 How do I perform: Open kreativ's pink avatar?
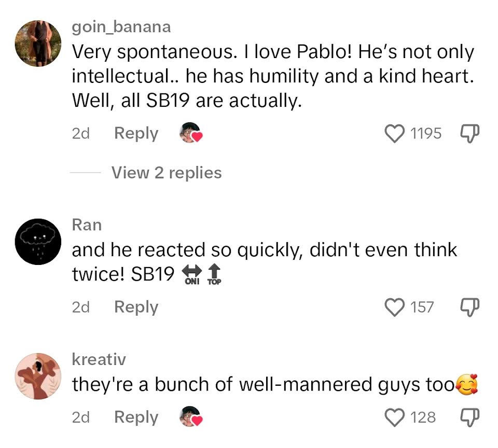(x=38, y=376)
